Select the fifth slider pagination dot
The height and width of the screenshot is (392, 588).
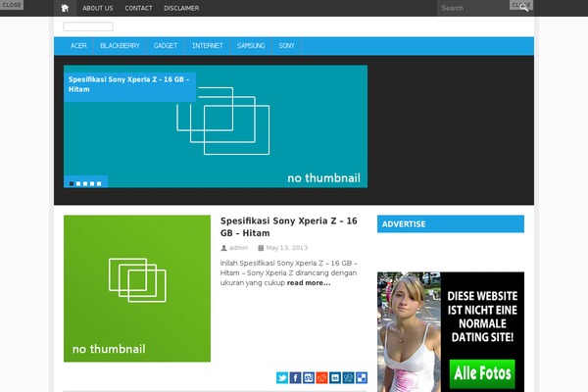[99, 183]
